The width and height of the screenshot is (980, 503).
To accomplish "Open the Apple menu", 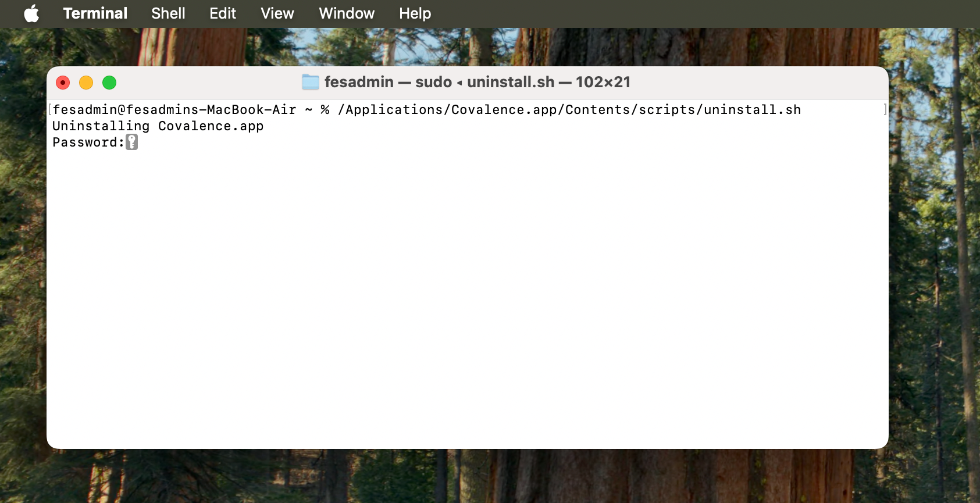I will pos(31,13).
